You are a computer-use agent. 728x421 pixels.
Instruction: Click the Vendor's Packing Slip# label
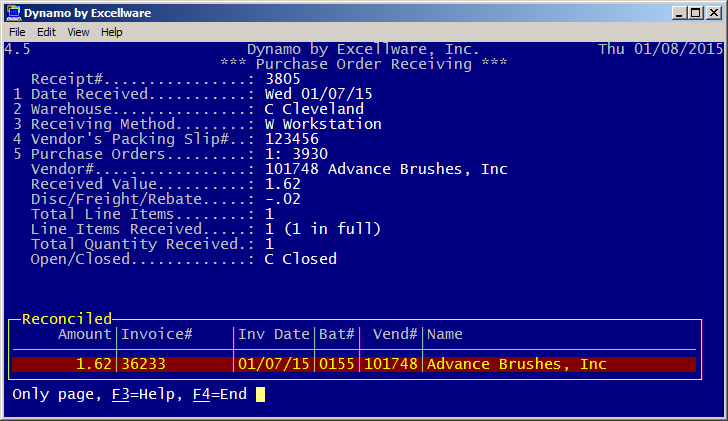click(130, 139)
